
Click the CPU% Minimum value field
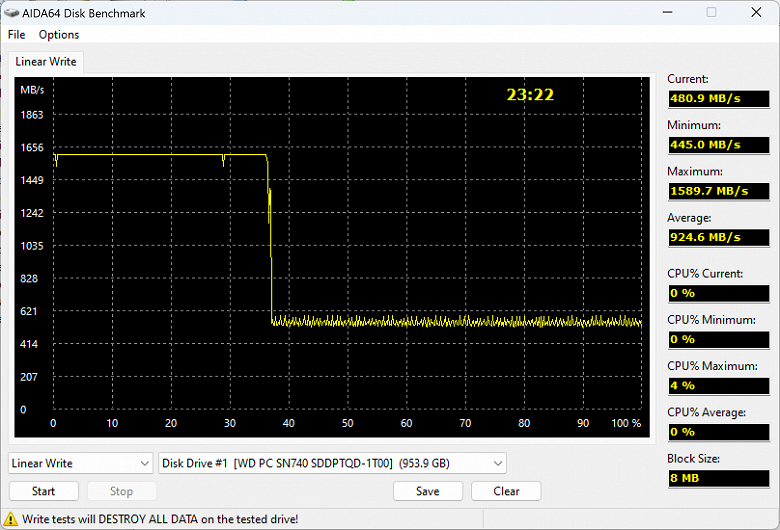[x=718, y=339]
